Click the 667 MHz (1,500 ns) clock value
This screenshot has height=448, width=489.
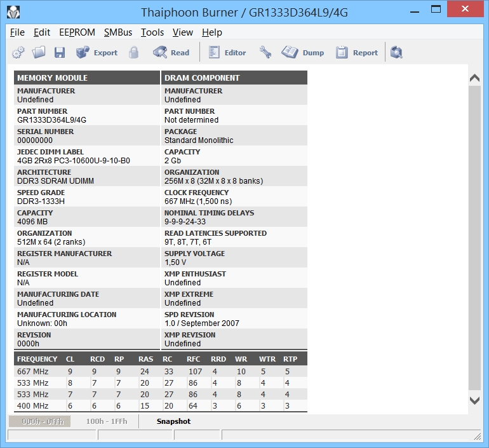pyautogui.click(x=198, y=201)
